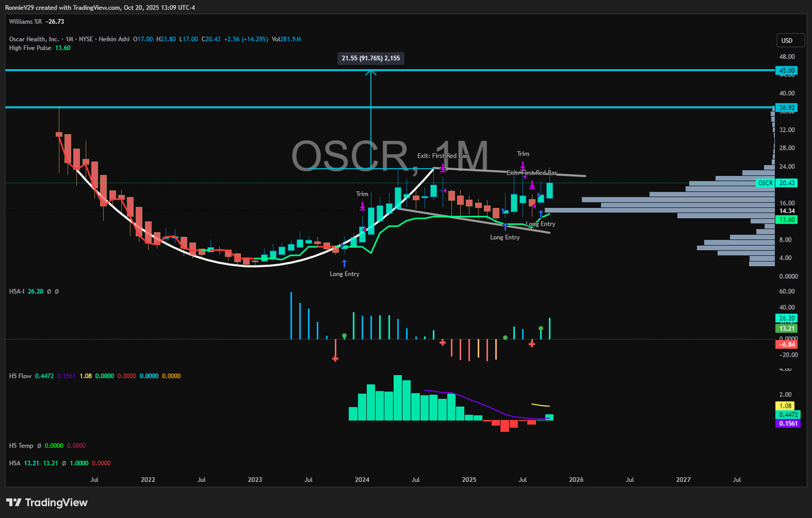Click the purple 0.1561 axis value tag
Screen dimensions: 812x518
(x=787, y=423)
